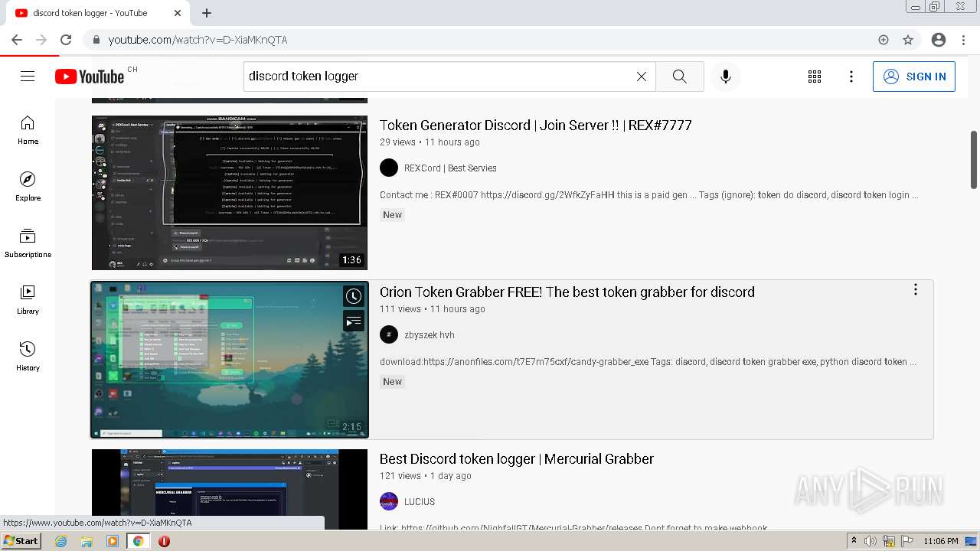Click the page vertical scrollbar thumb
This screenshot has height=551, width=980.
click(974, 159)
